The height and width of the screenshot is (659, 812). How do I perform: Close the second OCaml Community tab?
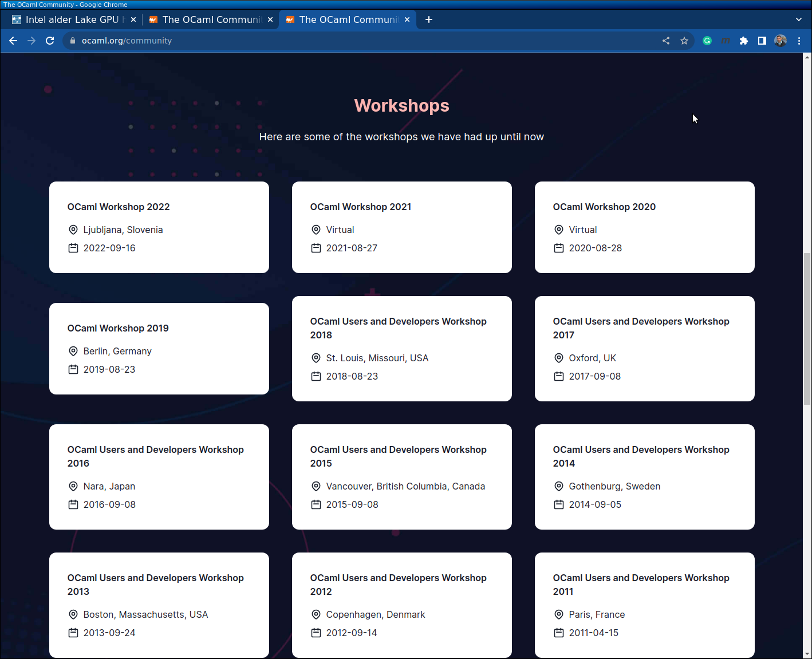click(x=270, y=19)
